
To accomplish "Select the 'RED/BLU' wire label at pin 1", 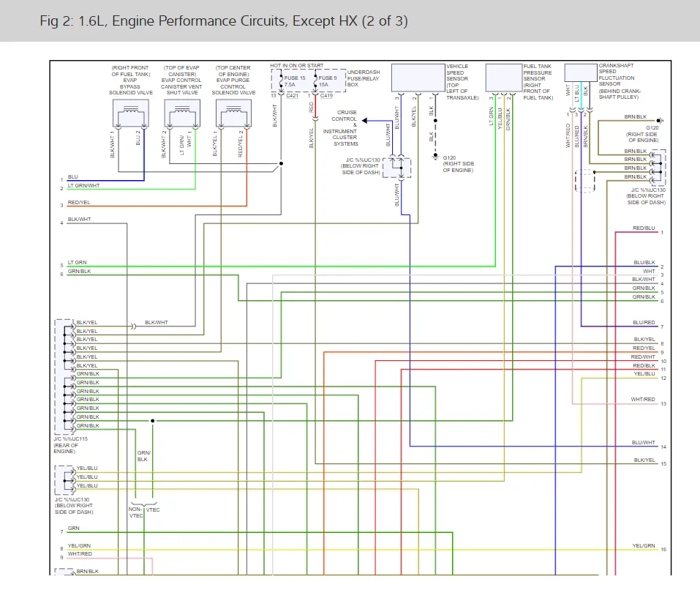I will click(x=644, y=228).
